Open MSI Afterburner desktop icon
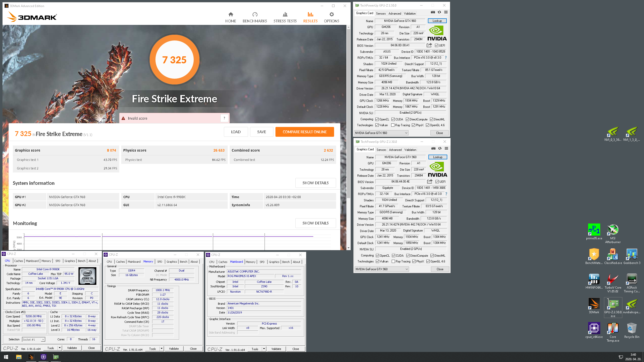644x362 pixels. coord(613,234)
